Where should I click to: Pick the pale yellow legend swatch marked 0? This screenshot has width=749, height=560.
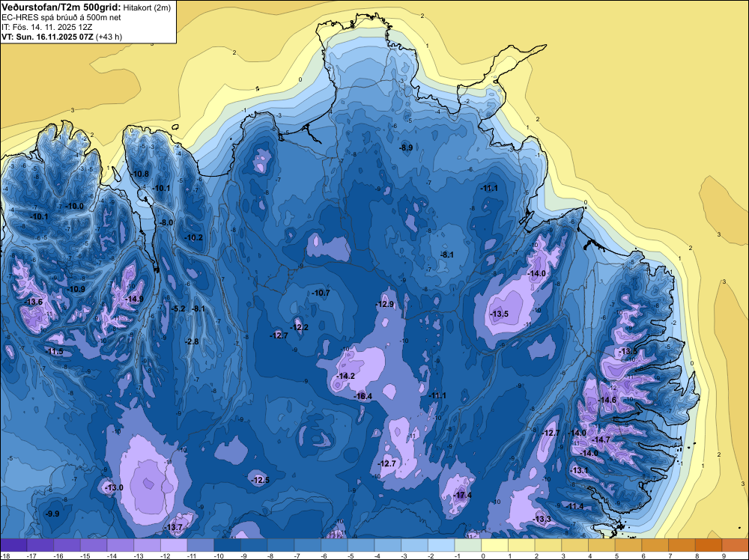(495, 545)
